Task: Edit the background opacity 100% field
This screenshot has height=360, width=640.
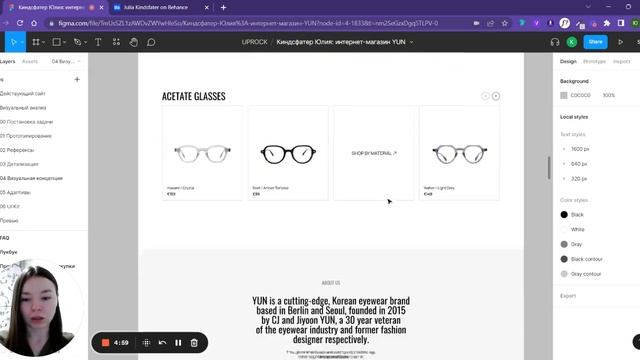Action: point(609,95)
